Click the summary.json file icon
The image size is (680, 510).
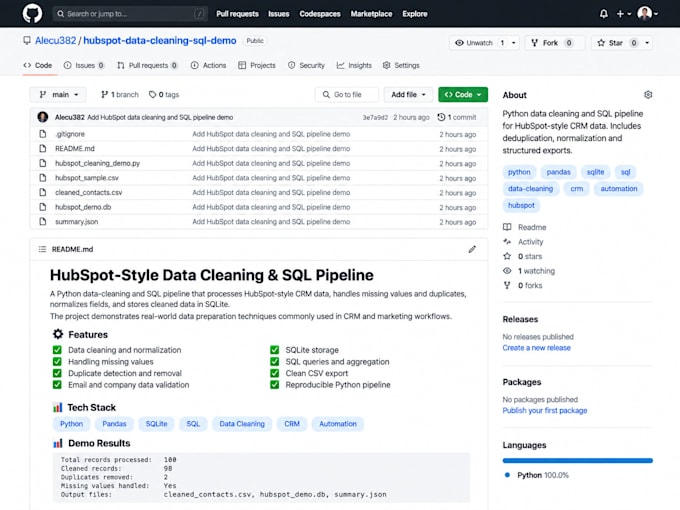click(42, 222)
